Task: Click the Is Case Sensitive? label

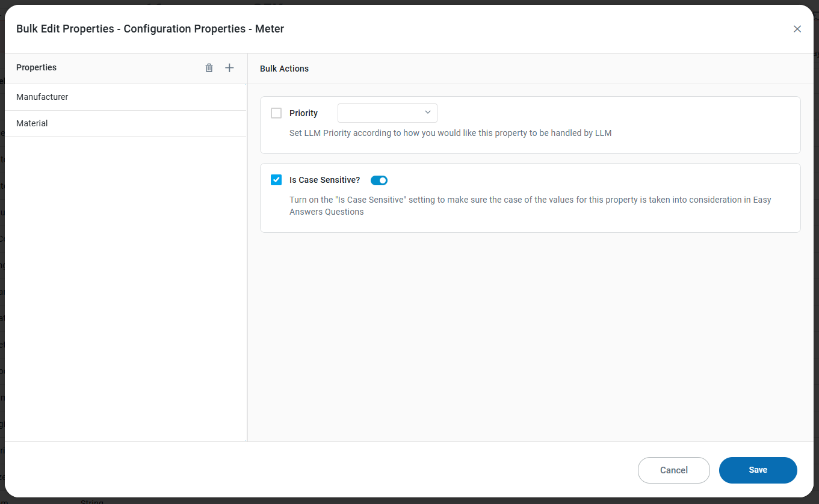Action: click(324, 180)
